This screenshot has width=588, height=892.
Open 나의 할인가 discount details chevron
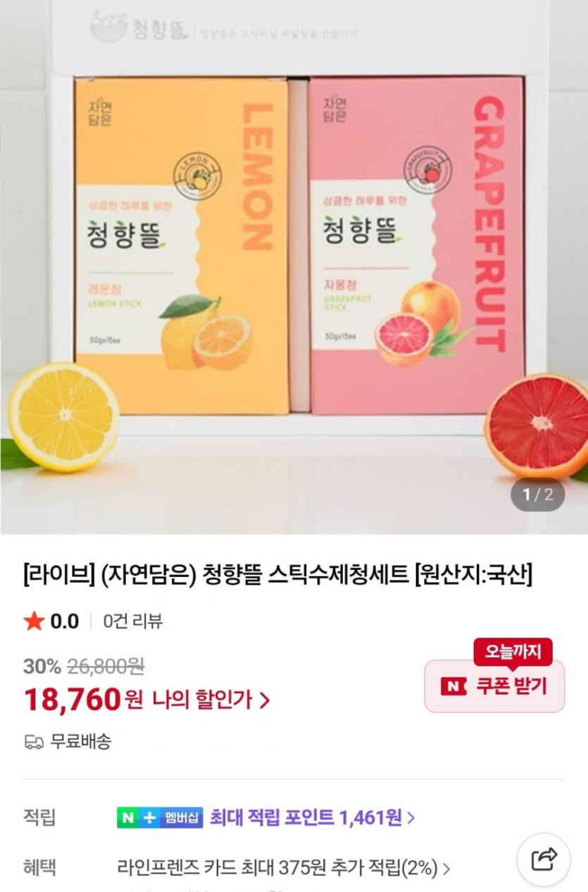[x=264, y=700]
